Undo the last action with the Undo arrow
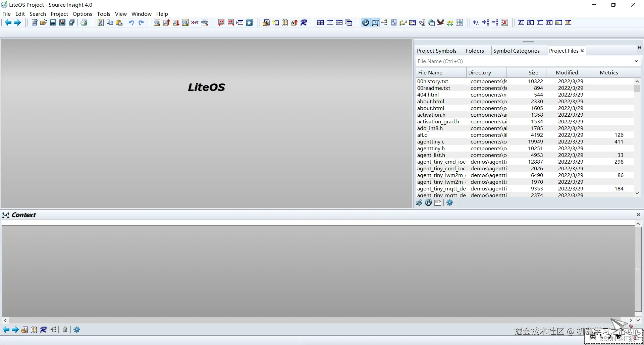This screenshot has height=345, width=644. (x=131, y=22)
